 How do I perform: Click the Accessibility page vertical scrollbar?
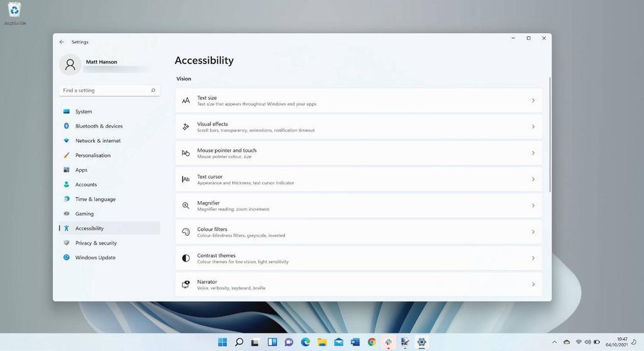(550, 134)
